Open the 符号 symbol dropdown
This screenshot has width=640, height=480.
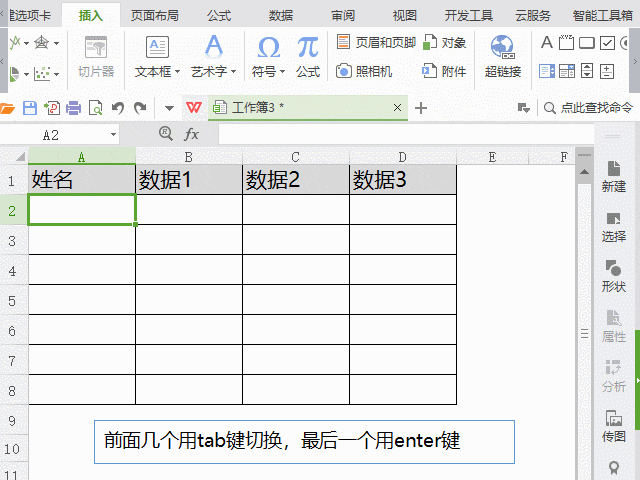click(x=282, y=71)
